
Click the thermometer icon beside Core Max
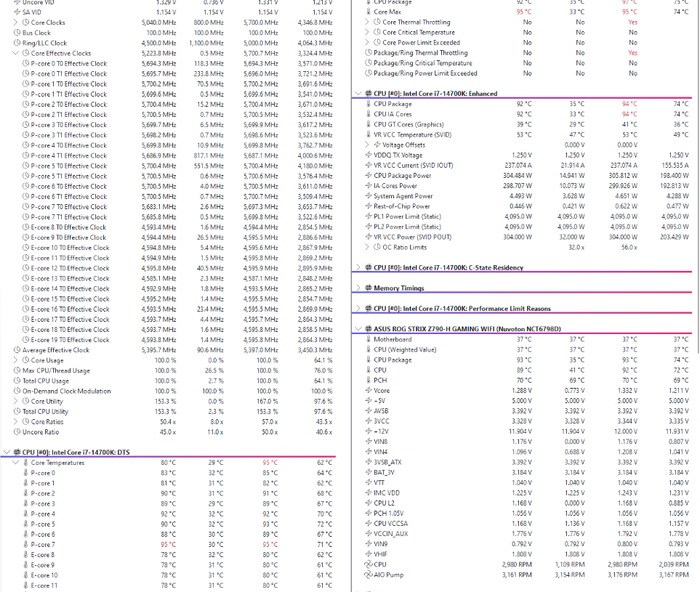click(369, 12)
